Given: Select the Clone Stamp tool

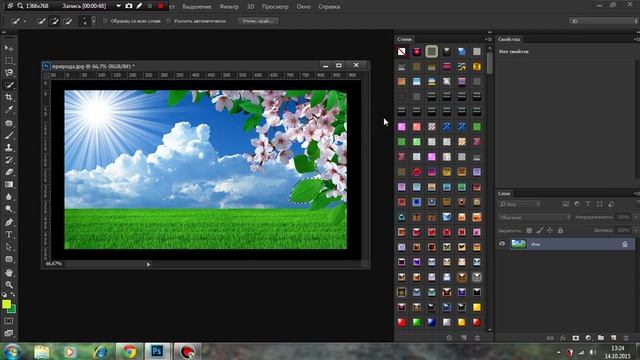Looking at the screenshot, I should point(9,147).
